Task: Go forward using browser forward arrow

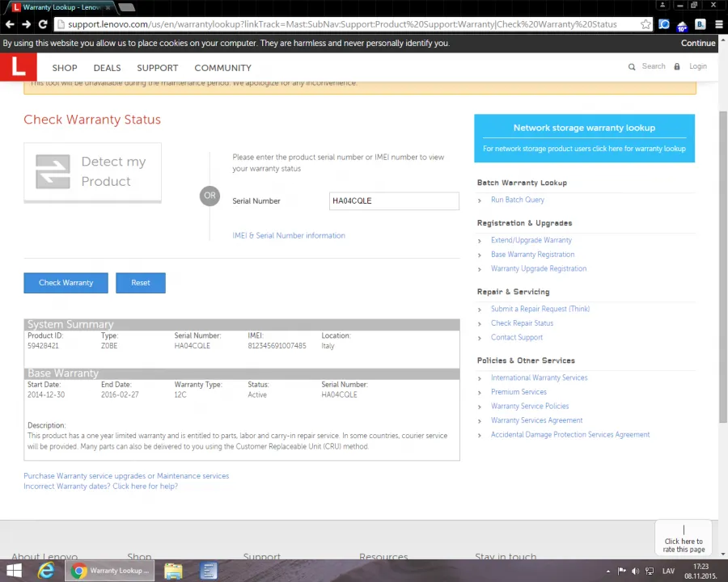Action: click(26, 24)
